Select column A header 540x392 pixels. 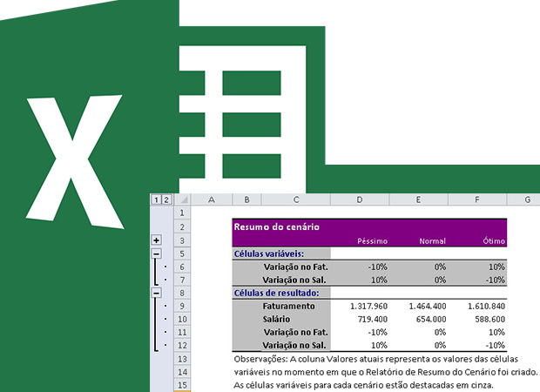212,199
